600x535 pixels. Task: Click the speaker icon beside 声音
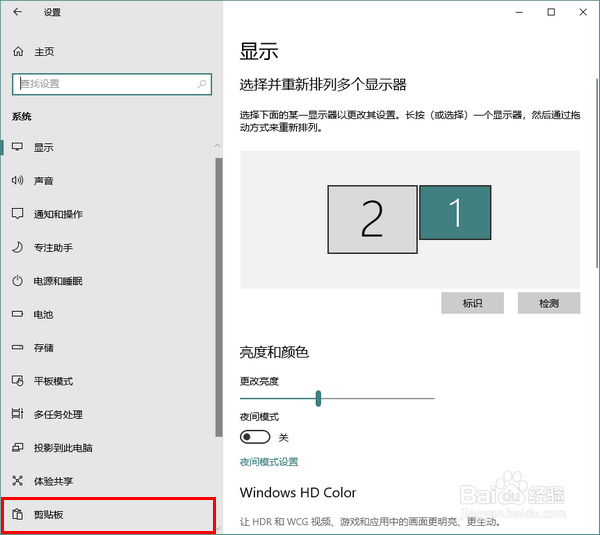click(18, 180)
